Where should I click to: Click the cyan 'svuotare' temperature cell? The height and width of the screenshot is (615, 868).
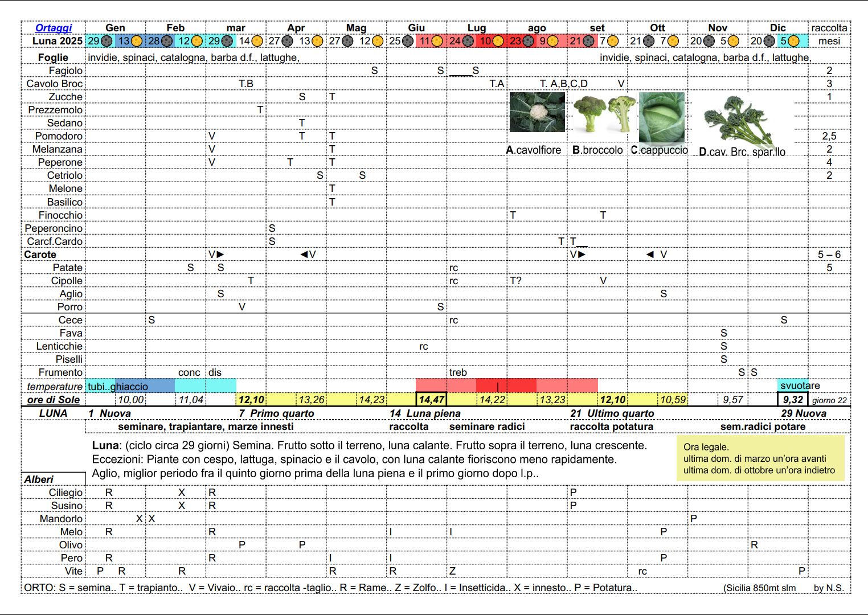(x=793, y=386)
